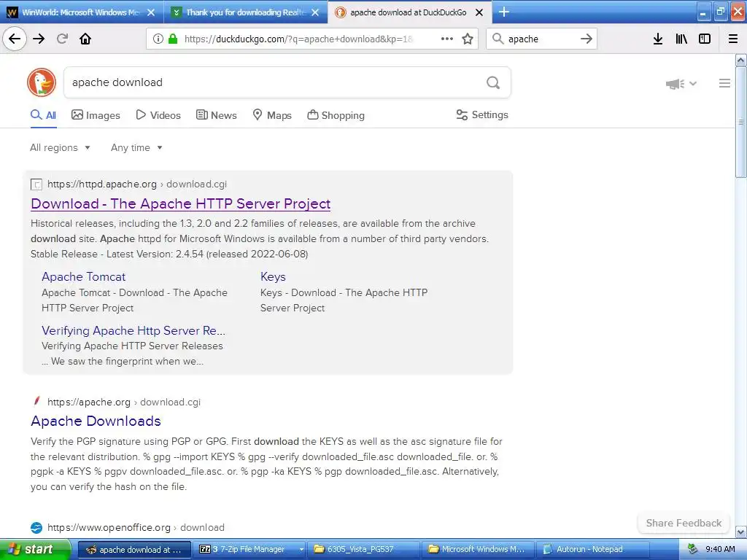Open the DuckDuckGo side menu icon
The height and width of the screenshot is (560, 747).
pyautogui.click(x=724, y=83)
